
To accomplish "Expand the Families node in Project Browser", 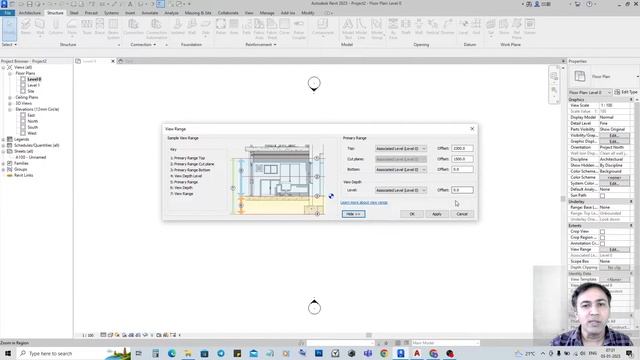I will [3, 163].
